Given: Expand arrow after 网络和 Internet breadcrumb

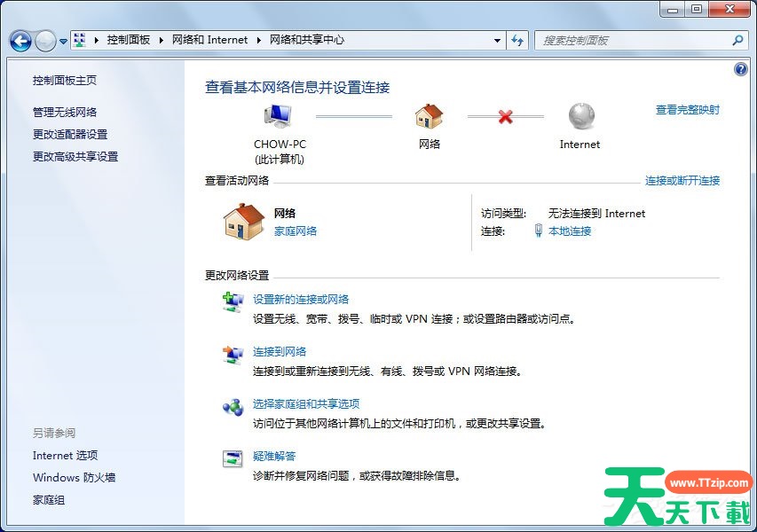Looking at the screenshot, I should pyautogui.click(x=259, y=41).
